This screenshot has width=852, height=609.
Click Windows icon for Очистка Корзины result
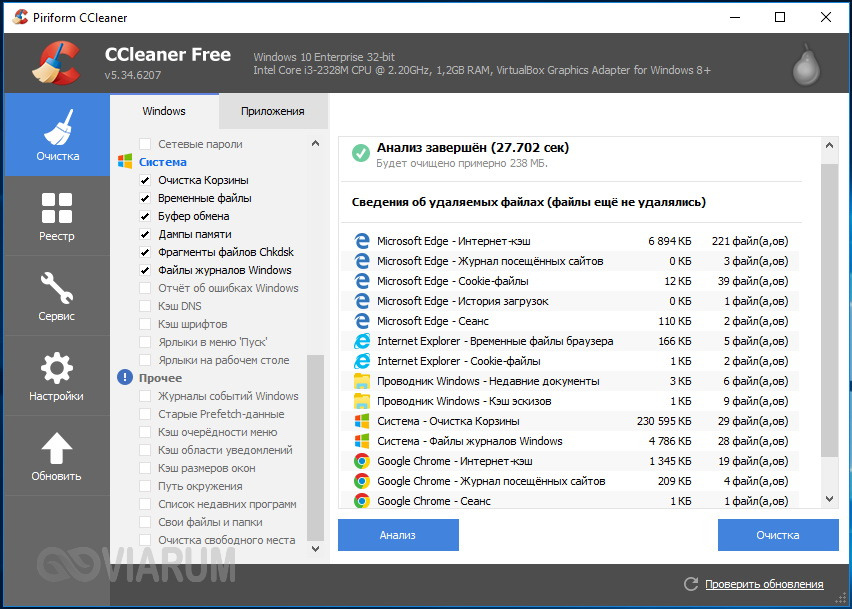pos(361,421)
